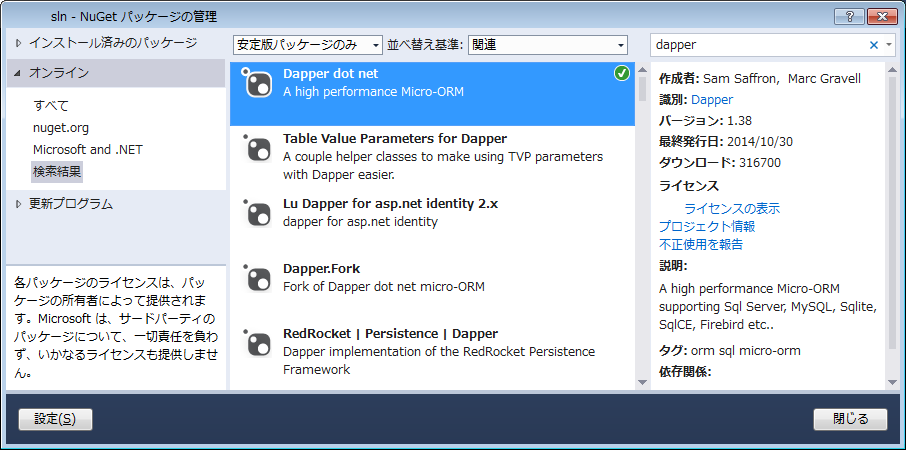
Task: Click the help question mark button
Action: click(850, 16)
